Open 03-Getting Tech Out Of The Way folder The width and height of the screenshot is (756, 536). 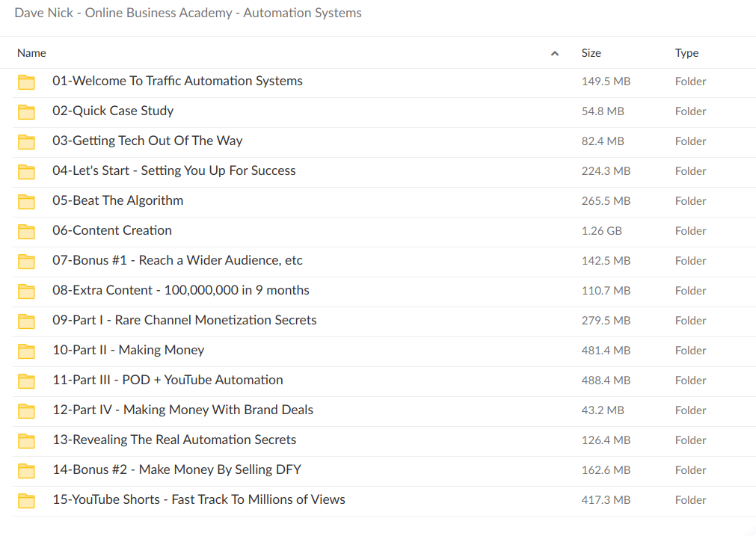(x=147, y=141)
